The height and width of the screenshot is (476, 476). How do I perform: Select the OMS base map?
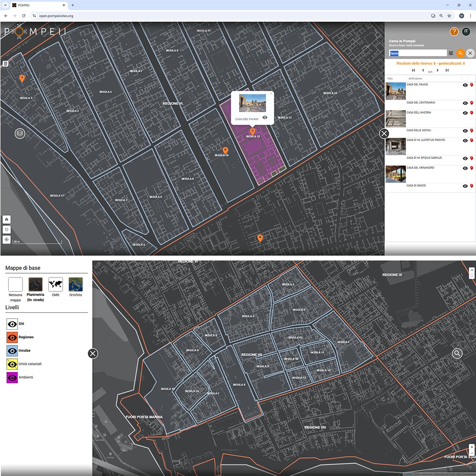tap(56, 285)
